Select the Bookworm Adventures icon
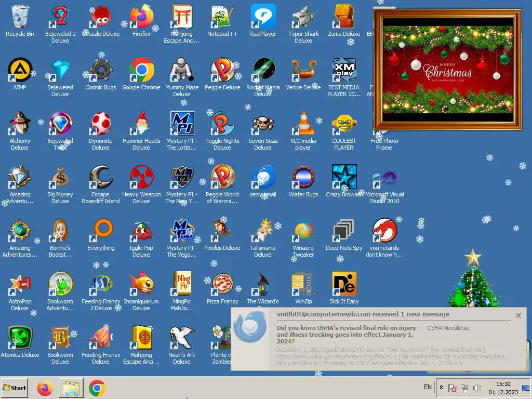The image size is (532, 399). pyautogui.click(x=60, y=284)
